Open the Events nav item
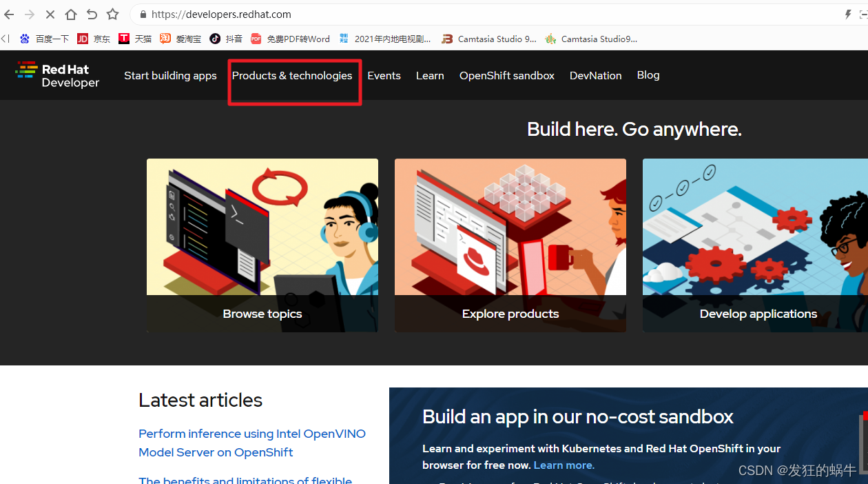Image resolution: width=868 pixels, height=484 pixels. pos(384,76)
